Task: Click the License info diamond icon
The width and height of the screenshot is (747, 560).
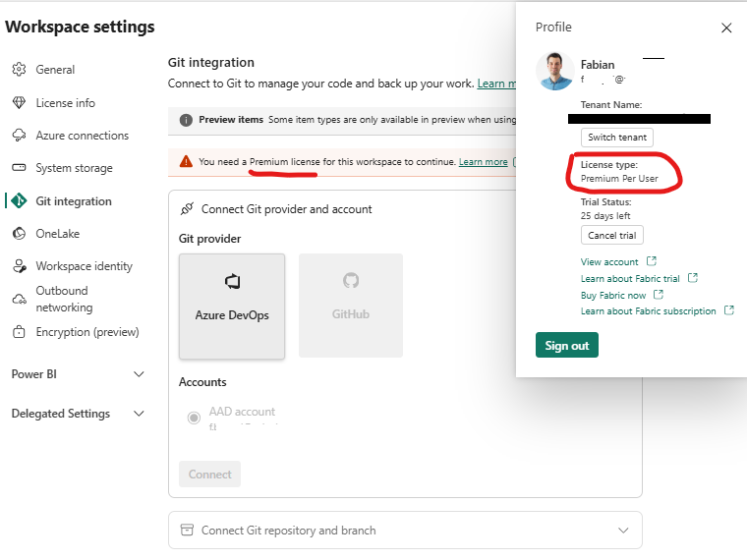Action: [19, 103]
